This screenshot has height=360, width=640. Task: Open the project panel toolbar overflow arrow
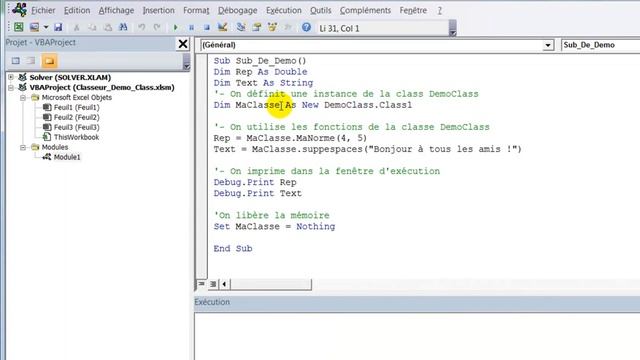tap(186, 62)
